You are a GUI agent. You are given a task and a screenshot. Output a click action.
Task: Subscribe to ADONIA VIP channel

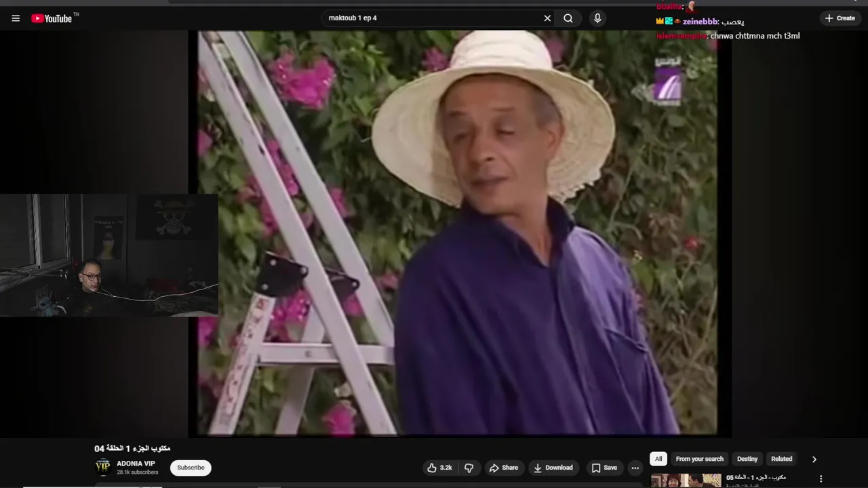(191, 468)
